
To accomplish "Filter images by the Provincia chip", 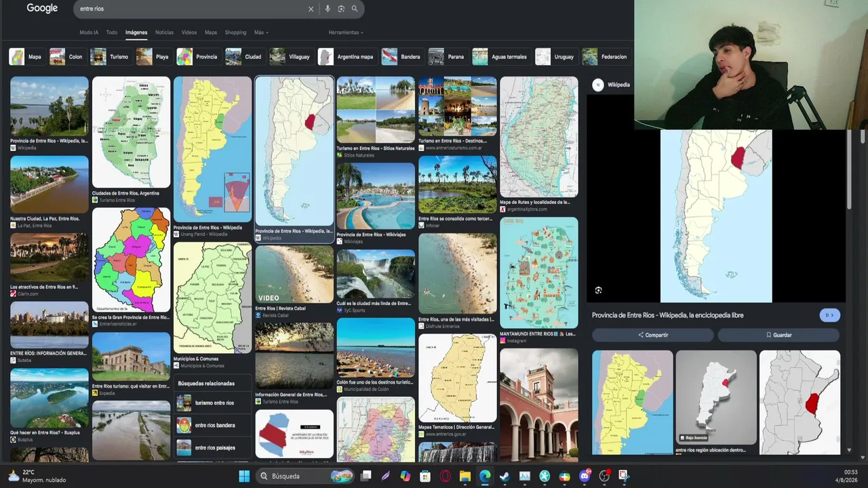I will [198, 57].
